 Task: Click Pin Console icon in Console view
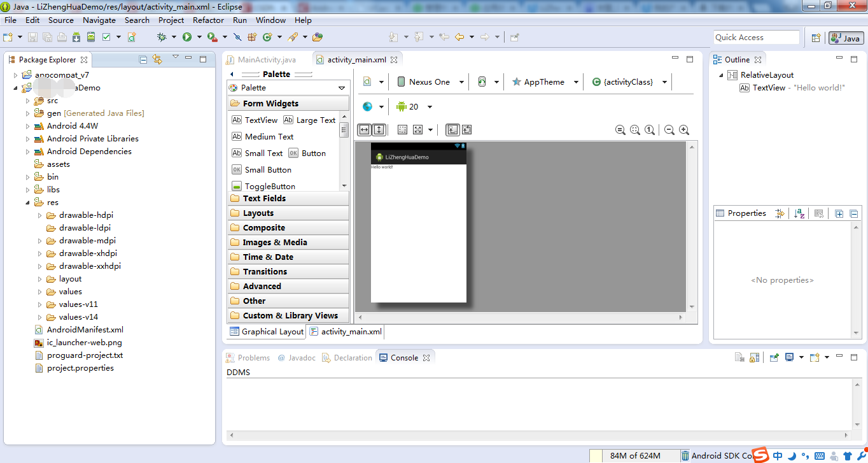click(774, 357)
